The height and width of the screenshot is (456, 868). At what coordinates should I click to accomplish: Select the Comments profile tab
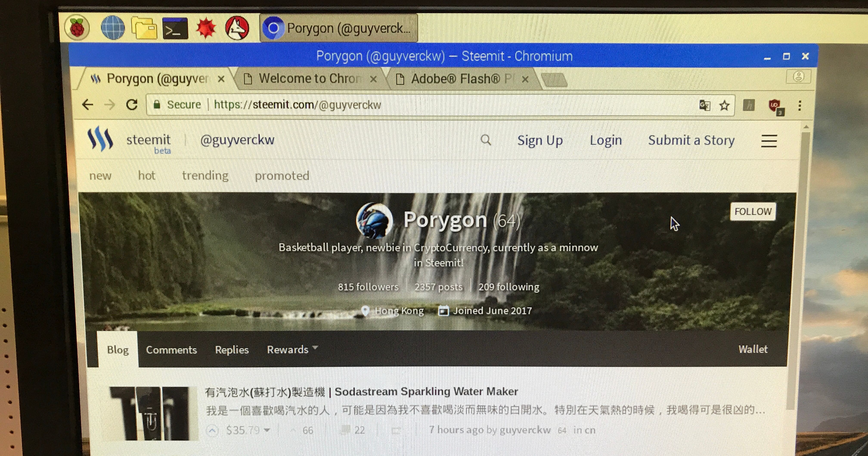tap(171, 350)
